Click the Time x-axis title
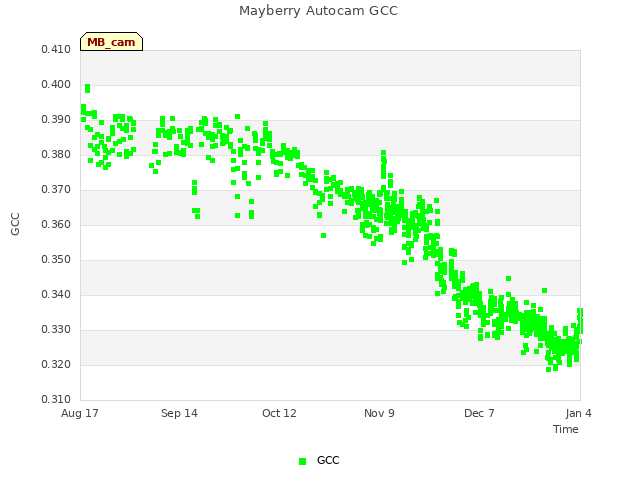The image size is (640, 480). 566,429
